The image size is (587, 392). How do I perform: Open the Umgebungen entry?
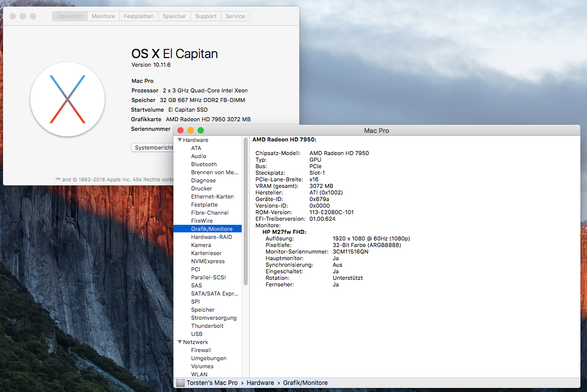pos(209,358)
